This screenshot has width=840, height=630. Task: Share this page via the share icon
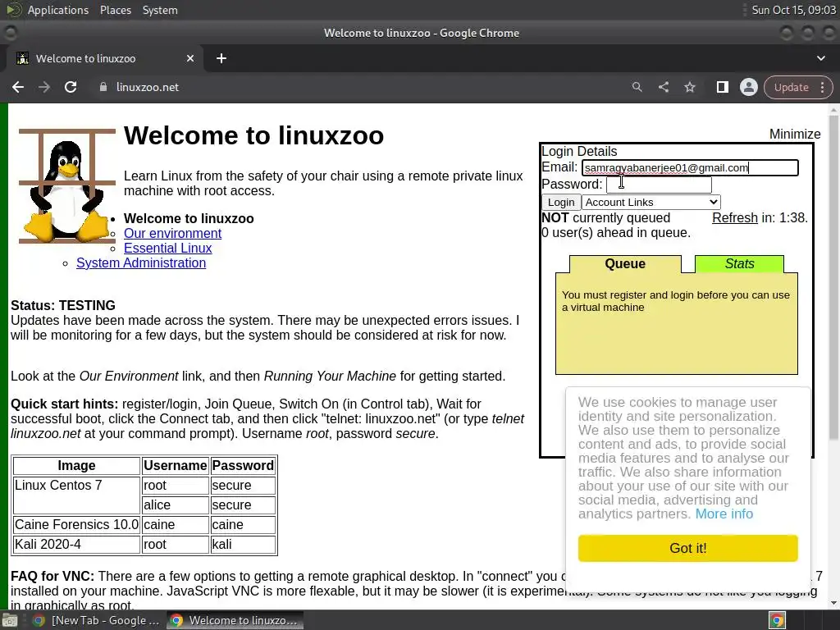[663, 87]
